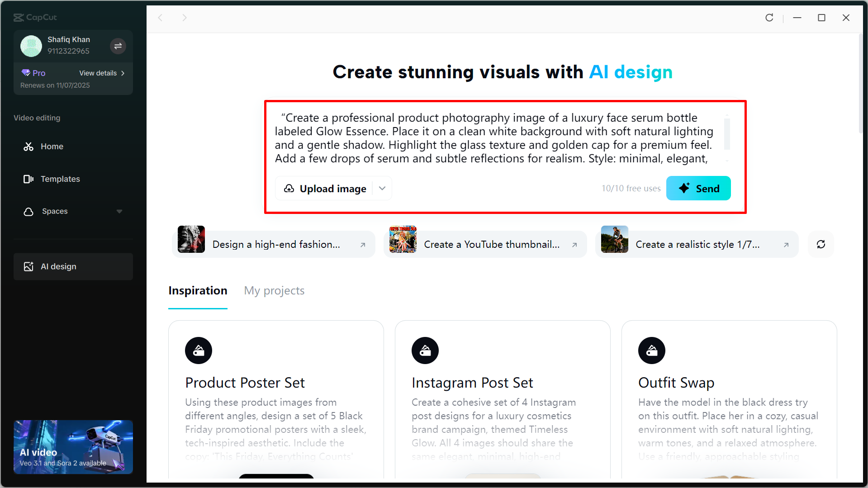
Task: Refresh the prompt suggestions
Action: pyautogui.click(x=821, y=244)
